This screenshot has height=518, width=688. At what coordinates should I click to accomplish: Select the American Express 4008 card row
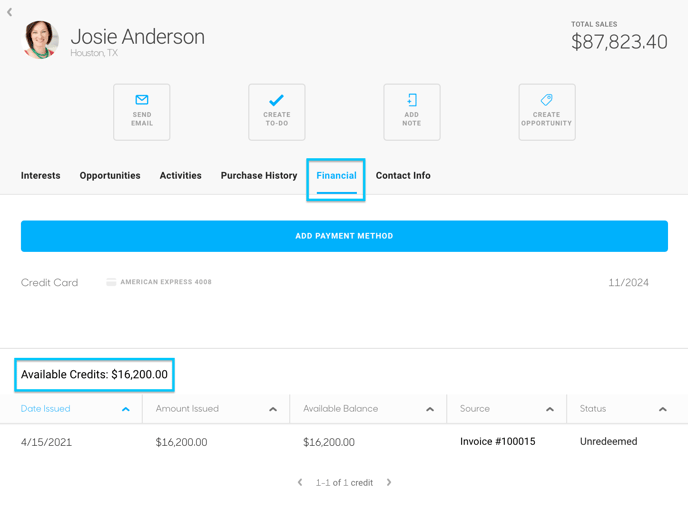[335, 282]
